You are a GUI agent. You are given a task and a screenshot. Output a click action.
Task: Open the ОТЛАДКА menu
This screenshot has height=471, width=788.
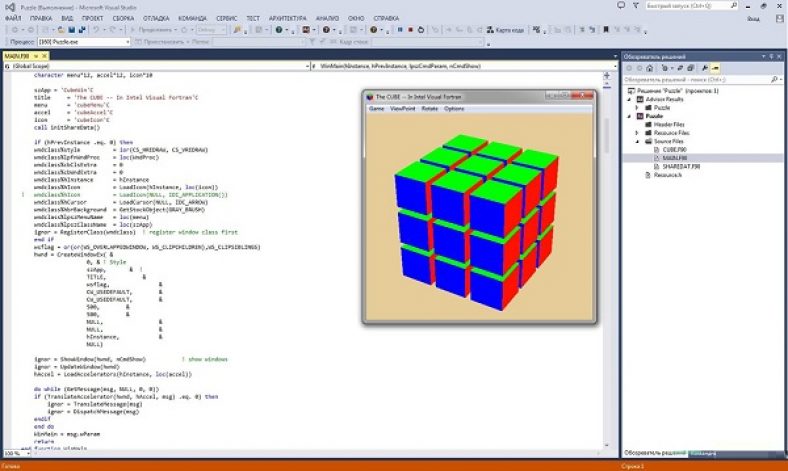pyautogui.click(x=156, y=18)
